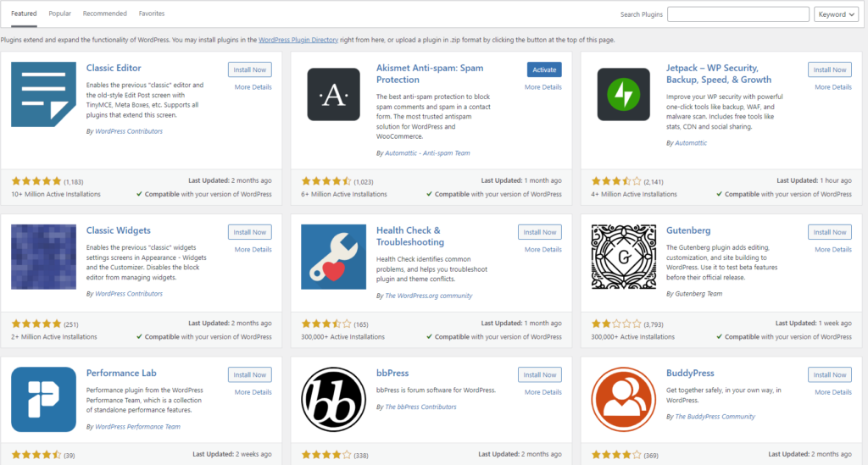Open More Details for Health Check
868x465 pixels.
(x=543, y=250)
